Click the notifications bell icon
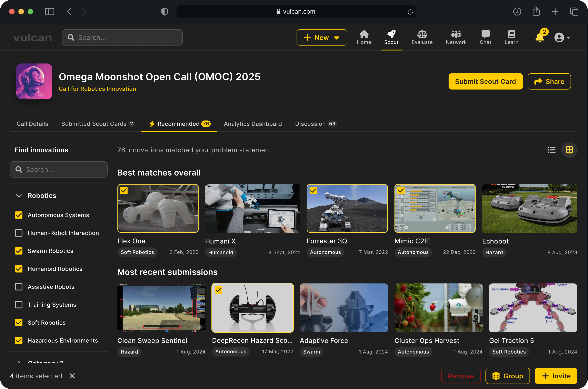 click(x=539, y=38)
